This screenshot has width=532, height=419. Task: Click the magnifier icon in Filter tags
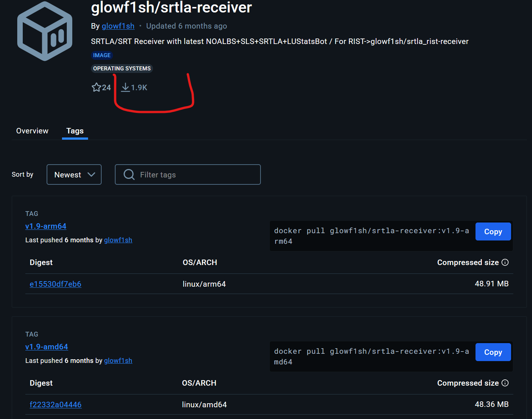click(x=129, y=174)
